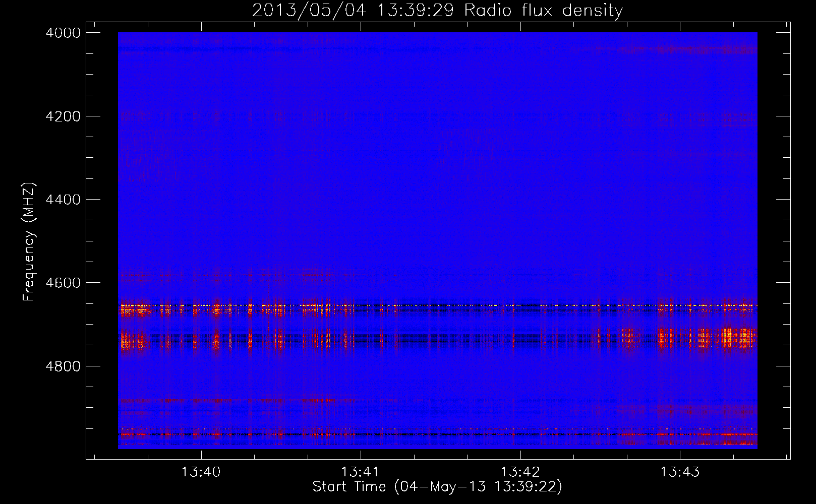Click the 13:42 time tick label
Image resolution: width=816 pixels, height=504 pixels.
(520, 472)
